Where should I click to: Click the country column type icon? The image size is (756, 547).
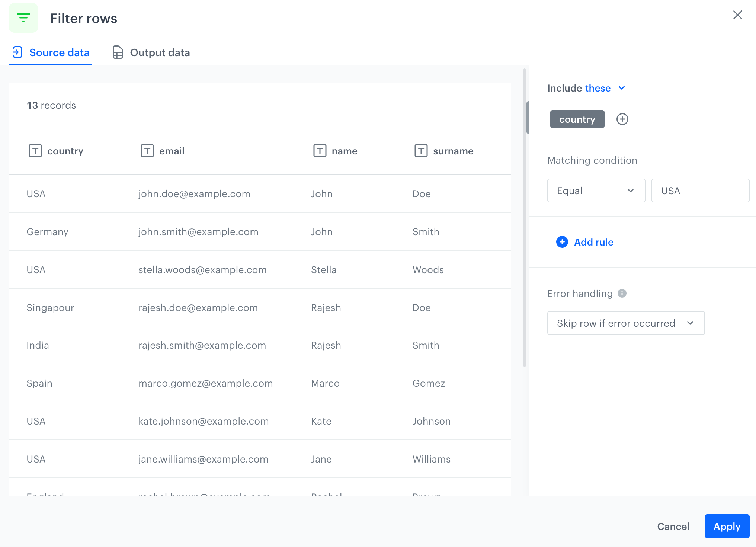(x=35, y=151)
